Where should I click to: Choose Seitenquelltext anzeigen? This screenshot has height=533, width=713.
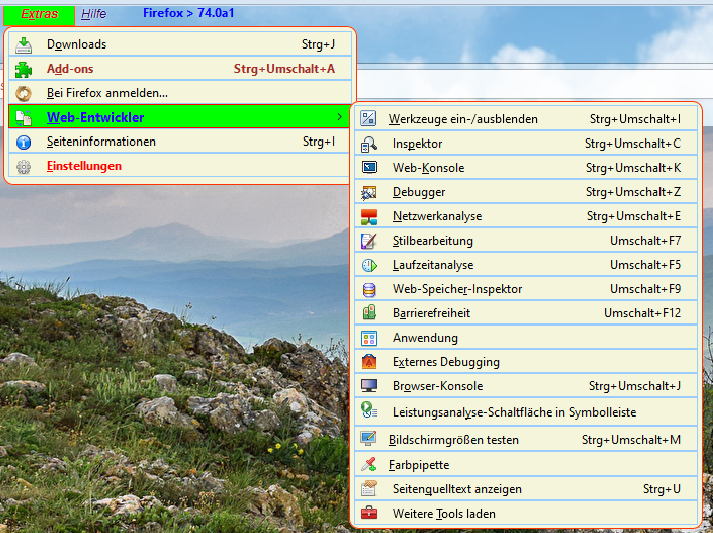(x=455, y=489)
